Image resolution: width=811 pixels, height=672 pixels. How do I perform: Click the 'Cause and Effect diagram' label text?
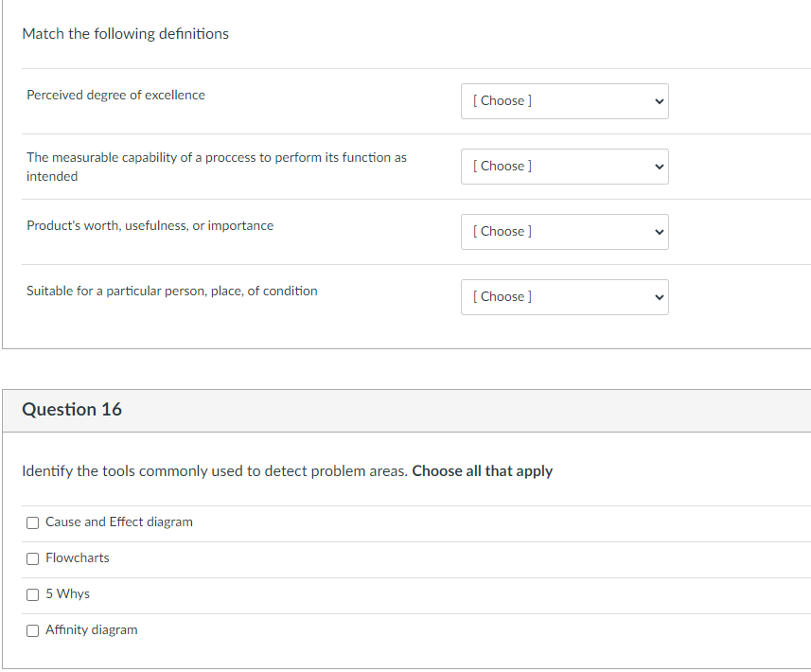120,522
